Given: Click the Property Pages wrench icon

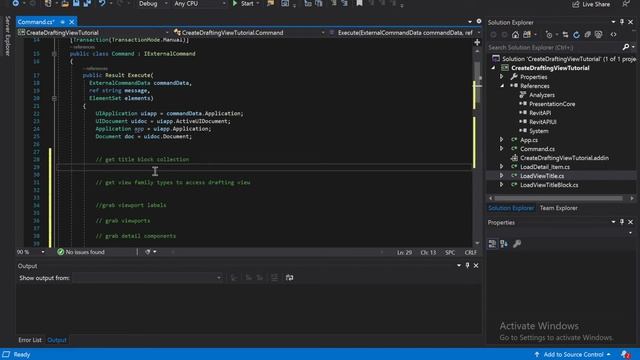Looking at the screenshot, I should pos(517,244).
